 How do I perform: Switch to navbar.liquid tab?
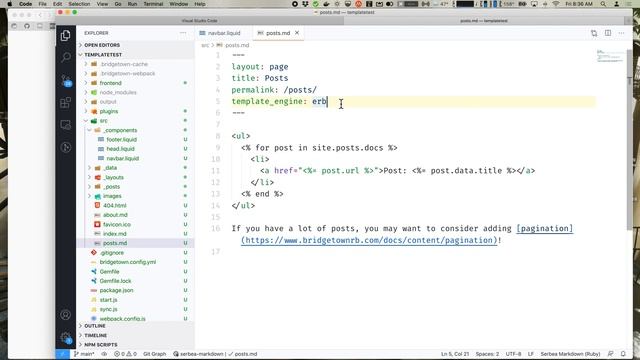pyautogui.click(x=224, y=33)
